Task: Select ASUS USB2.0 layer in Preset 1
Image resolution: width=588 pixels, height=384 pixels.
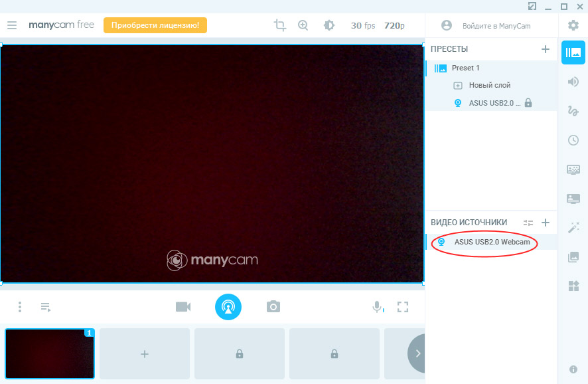Action: [491, 103]
